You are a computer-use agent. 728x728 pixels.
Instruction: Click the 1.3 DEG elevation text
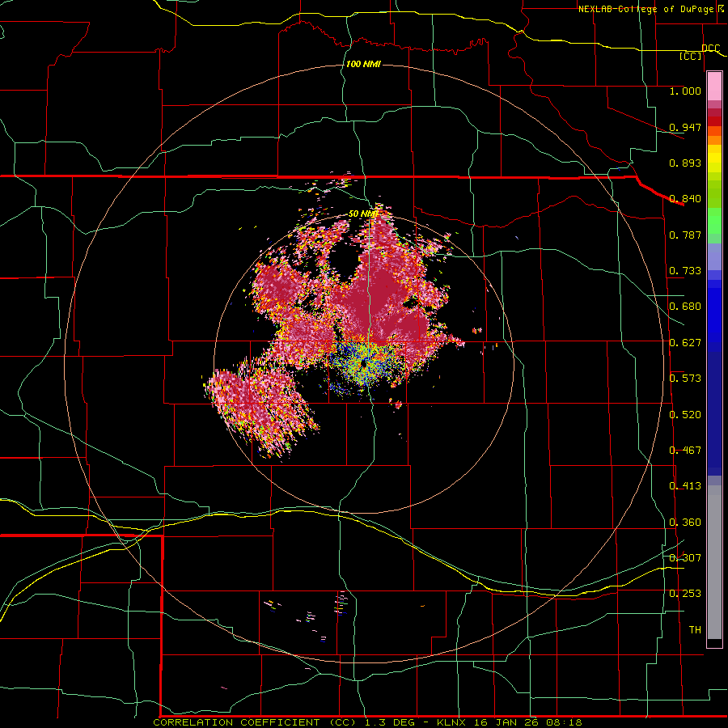click(392, 722)
